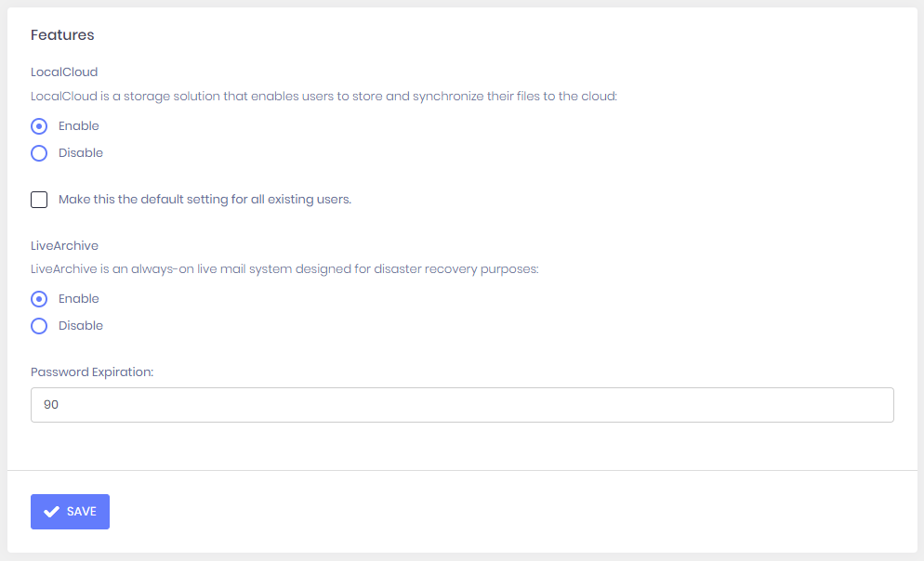
Task: Disable the LocalCloud feature
Action: [38, 152]
